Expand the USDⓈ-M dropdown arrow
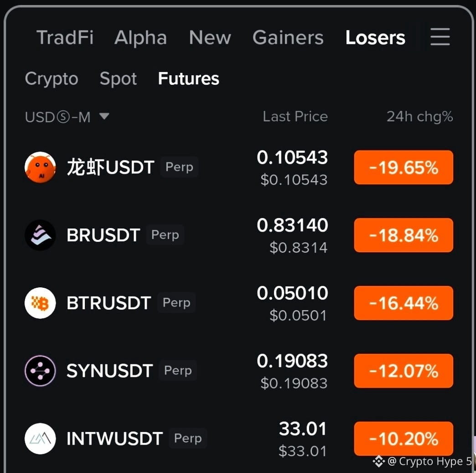476x473 pixels. coord(104,116)
